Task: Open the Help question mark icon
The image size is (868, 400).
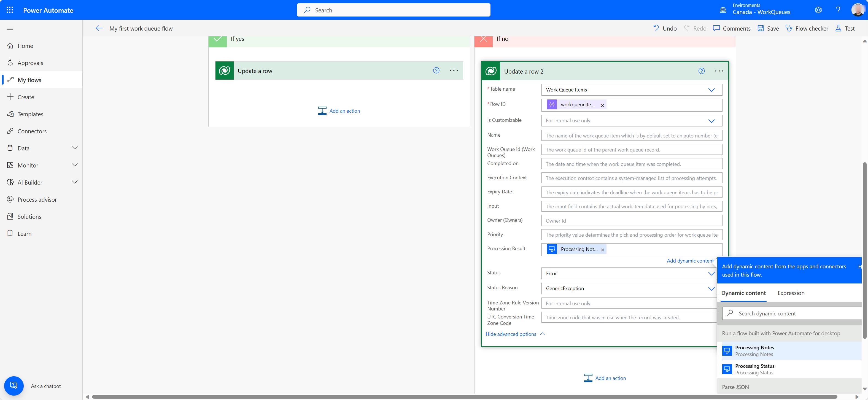Action: pyautogui.click(x=838, y=10)
